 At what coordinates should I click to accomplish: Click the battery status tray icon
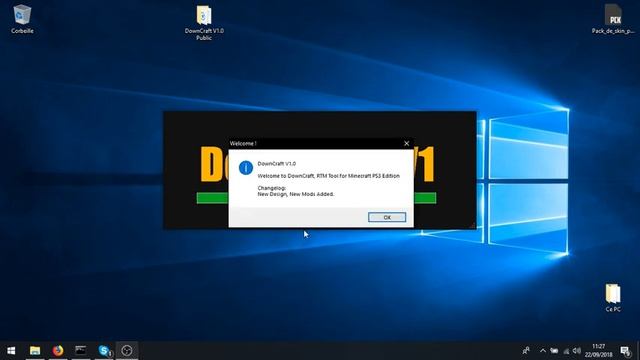pos(554,351)
